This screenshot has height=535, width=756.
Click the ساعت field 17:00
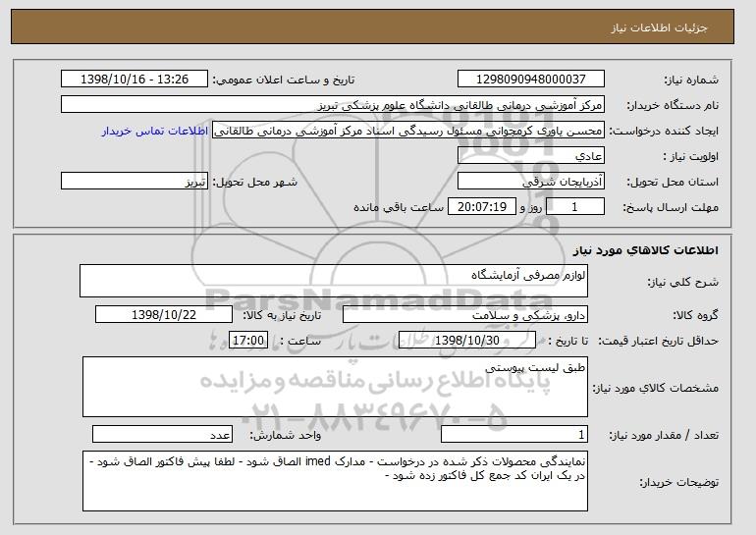248,341
